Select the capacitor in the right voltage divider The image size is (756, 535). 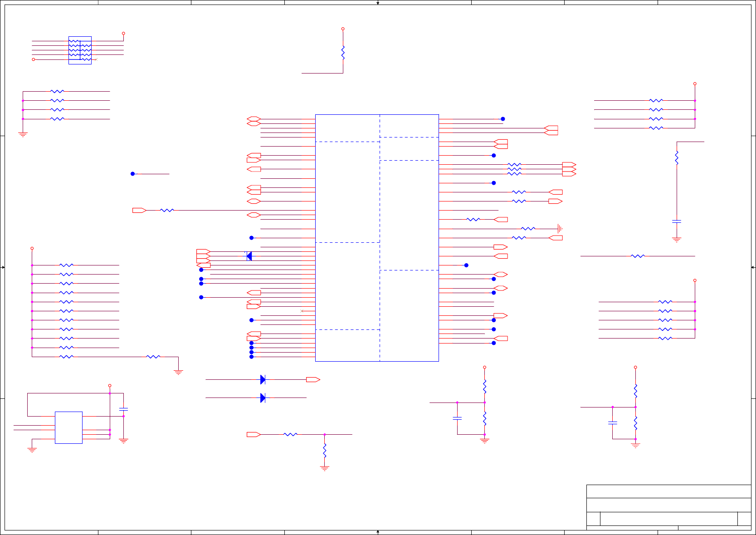(613, 423)
